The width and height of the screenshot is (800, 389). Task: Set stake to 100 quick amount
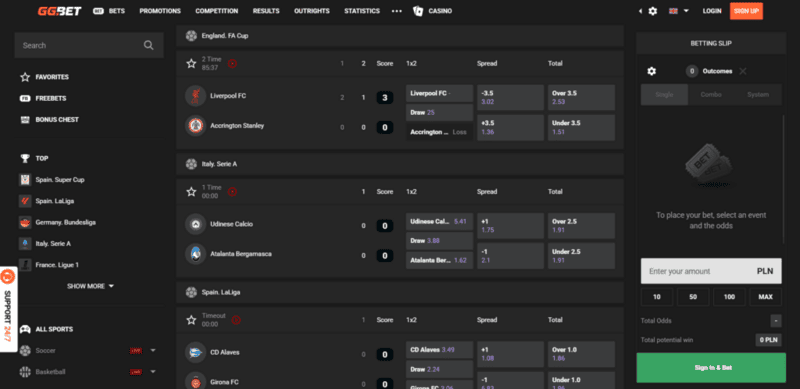tap(729, 297)
